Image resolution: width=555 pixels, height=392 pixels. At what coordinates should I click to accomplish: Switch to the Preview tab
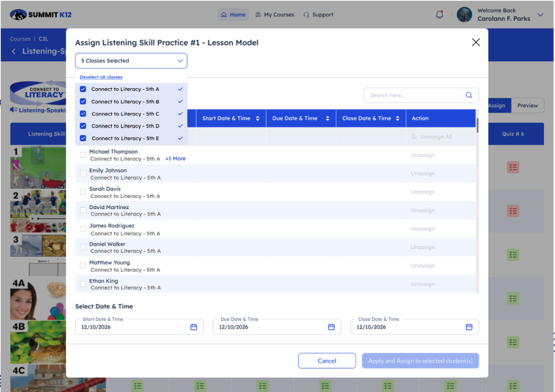click(528, 105)
